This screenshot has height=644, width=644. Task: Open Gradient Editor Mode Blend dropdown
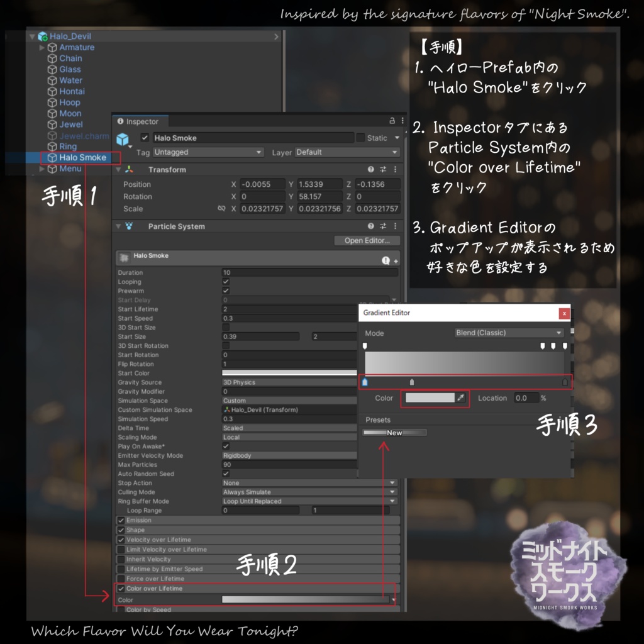point(509,333)
